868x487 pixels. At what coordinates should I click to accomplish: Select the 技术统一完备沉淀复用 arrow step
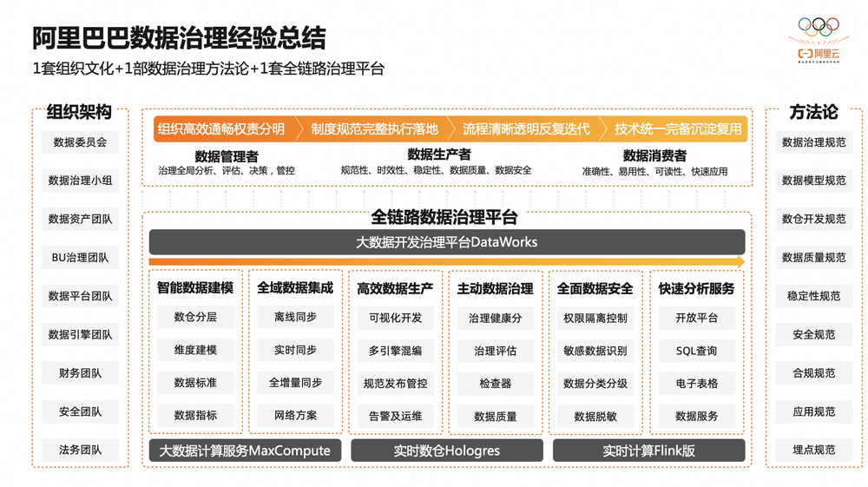point(676,129)
